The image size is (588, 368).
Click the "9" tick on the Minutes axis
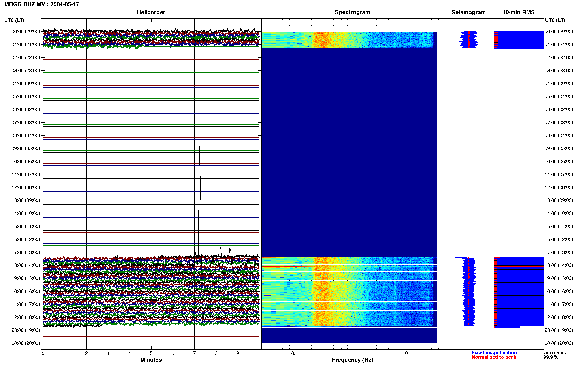pyautogui.click(x=238, y=353)
